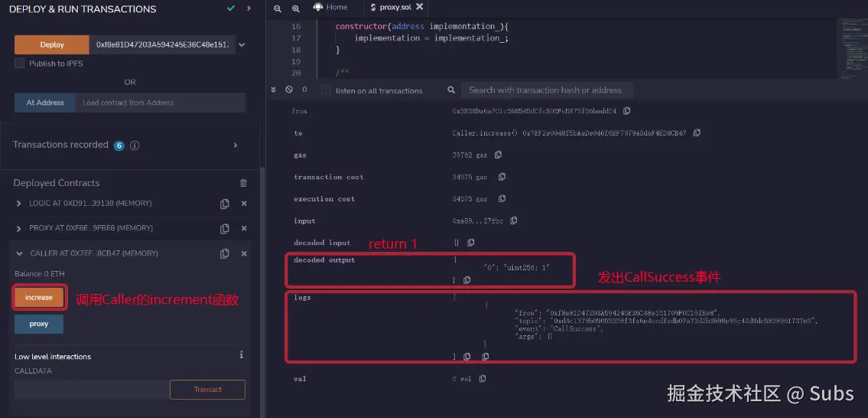Expand panel with header chevron arrow
Screen dimensions: 868x418
point(249,8)
